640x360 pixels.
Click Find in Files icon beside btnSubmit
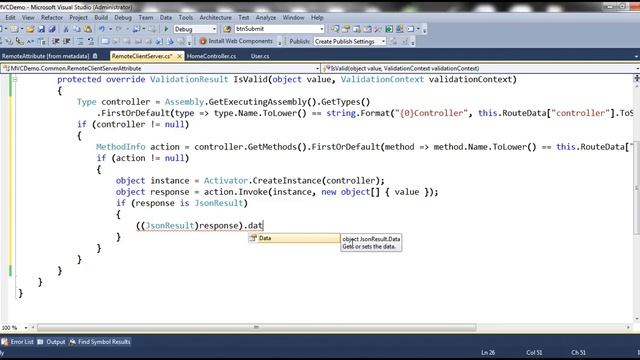[227, 29]
